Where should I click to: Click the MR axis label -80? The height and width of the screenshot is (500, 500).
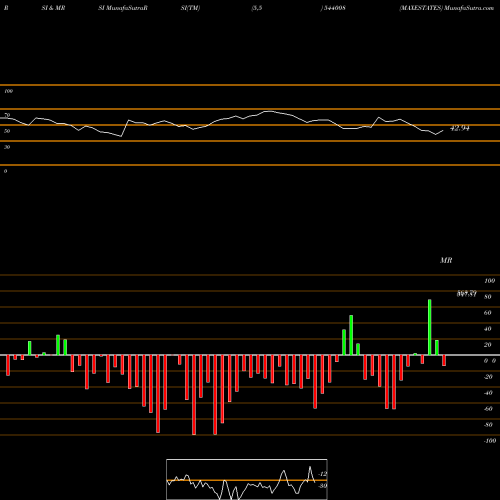click(488, 425)
